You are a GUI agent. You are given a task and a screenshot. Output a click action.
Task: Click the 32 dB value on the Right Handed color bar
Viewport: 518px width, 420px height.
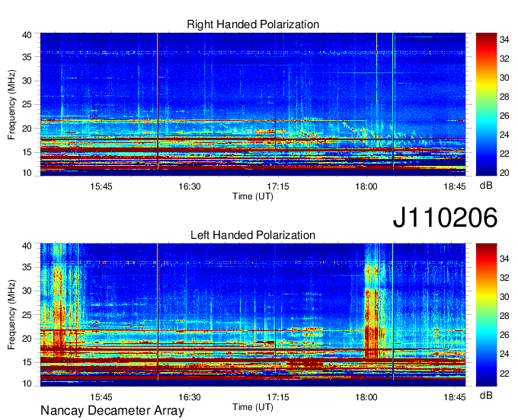pos(504,59)
